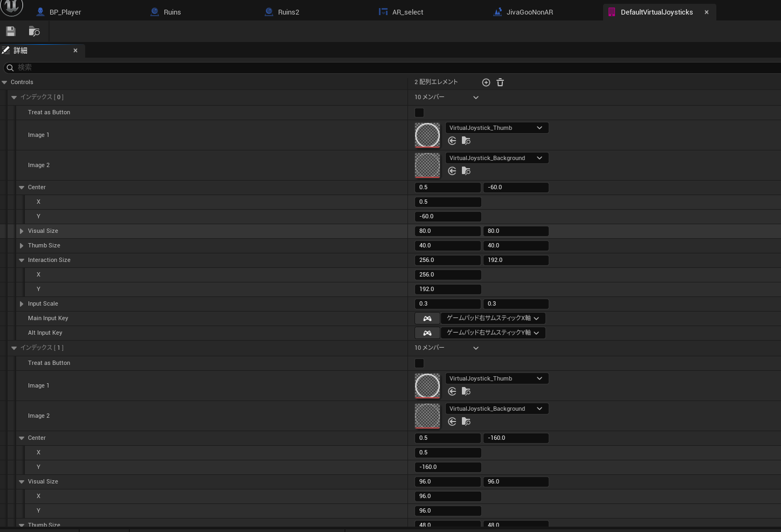Viewport: 781px width, 532px height.
Task: Use selected asset arrow for Index 1 Image 1
Action: [452, 391]
